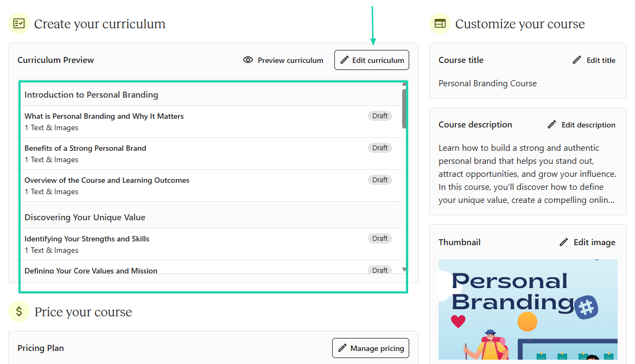Viewport: 635px width, 364px height.
Task: Click the pencil icon in Manage pricing
Action: [342, 348]
